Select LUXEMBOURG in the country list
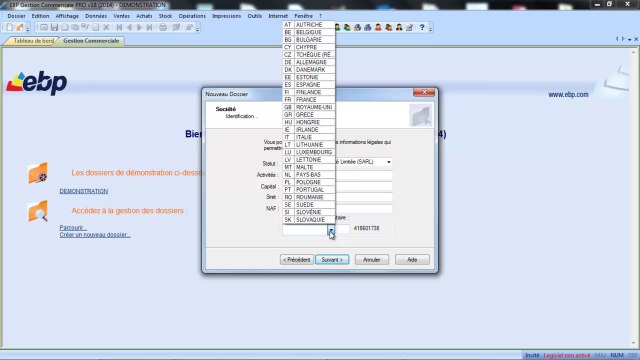The height and width of the screenshot is (360, 640). point(309,152)
